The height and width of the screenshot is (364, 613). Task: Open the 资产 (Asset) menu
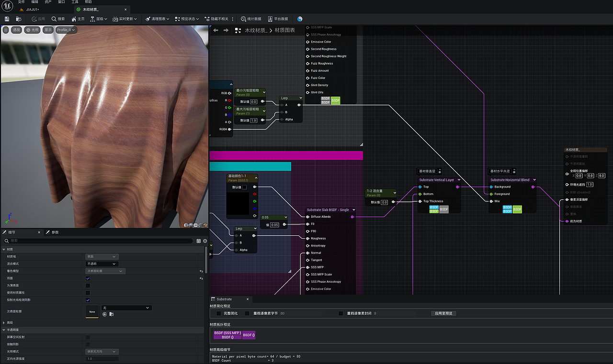48,2
